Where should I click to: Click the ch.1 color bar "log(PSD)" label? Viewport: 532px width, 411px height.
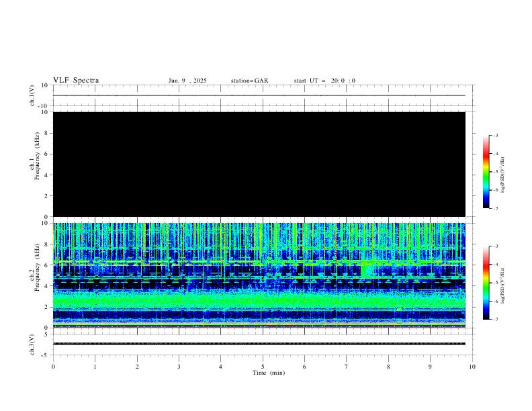503,175
